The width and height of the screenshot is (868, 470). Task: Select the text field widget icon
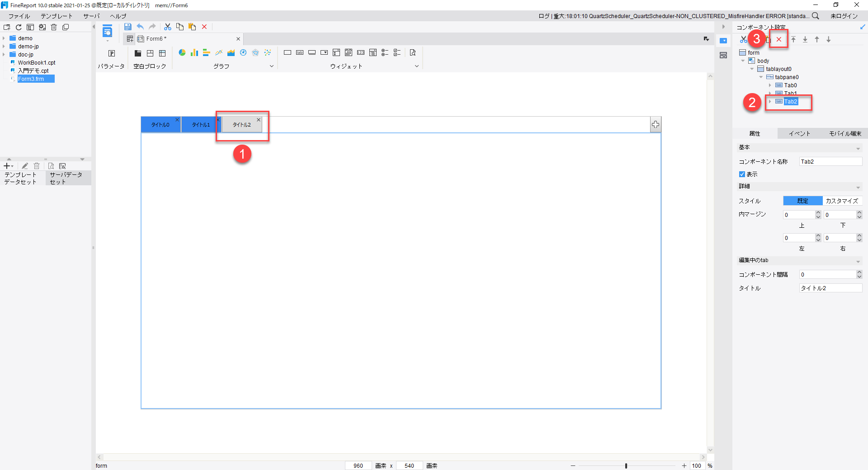point(288,52)
